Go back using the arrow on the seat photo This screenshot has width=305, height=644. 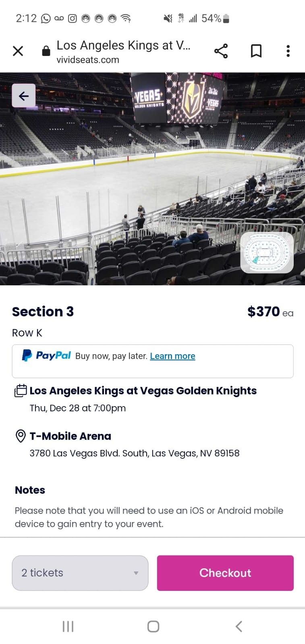[23, 96]
